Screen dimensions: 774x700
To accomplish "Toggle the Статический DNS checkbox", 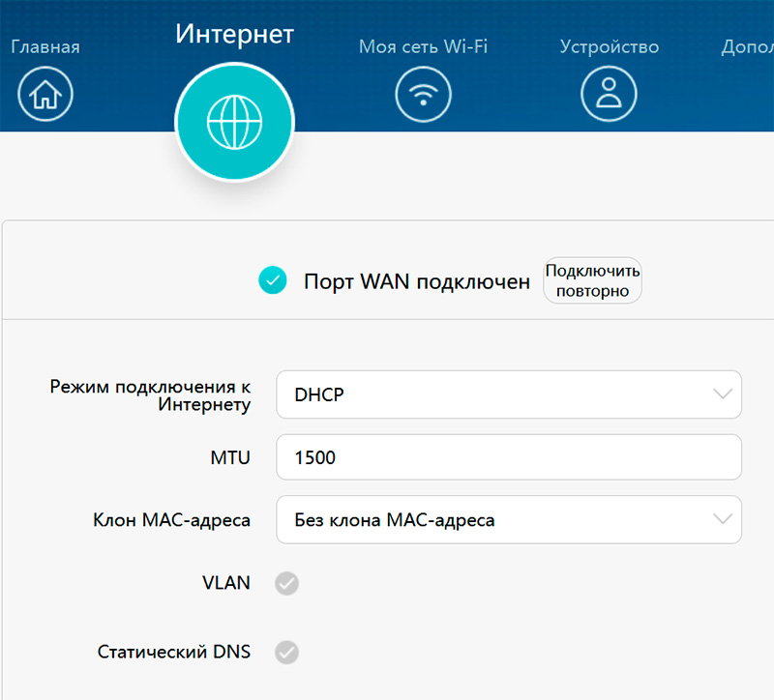I will click(x=286, y=653).
